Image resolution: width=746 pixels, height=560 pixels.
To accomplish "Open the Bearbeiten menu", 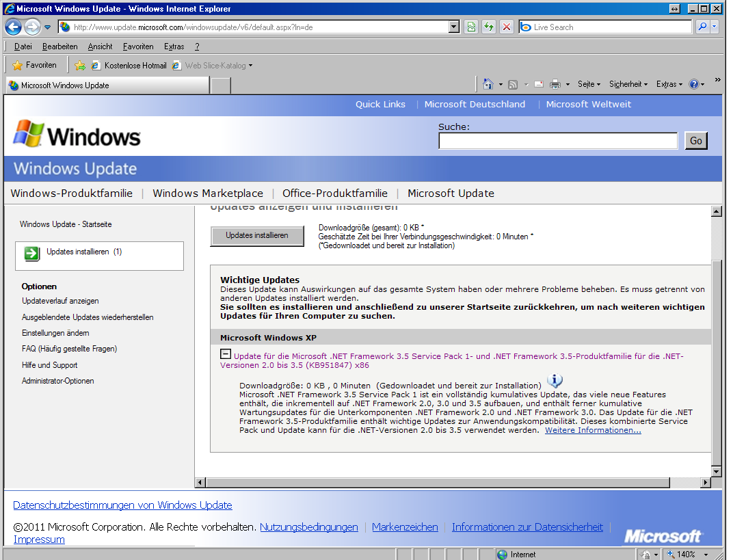I will (60, 46).
